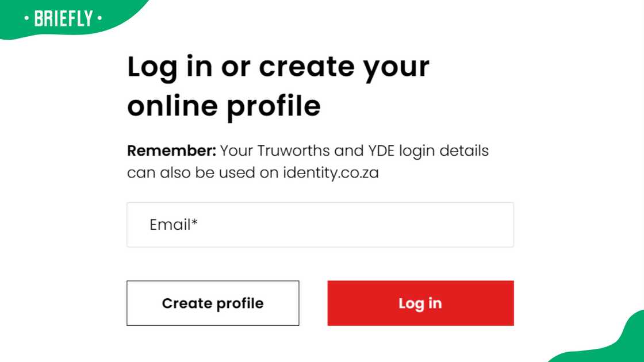Click the "online profile" heading line
This screenshot has height=362, width=644.
(x=224, y=106)
